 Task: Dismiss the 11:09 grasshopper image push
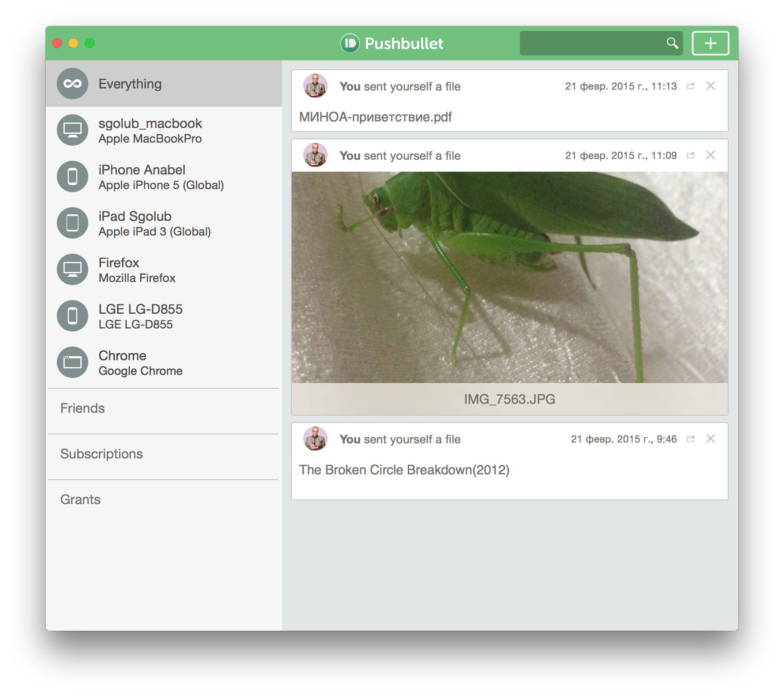(710, 155)
